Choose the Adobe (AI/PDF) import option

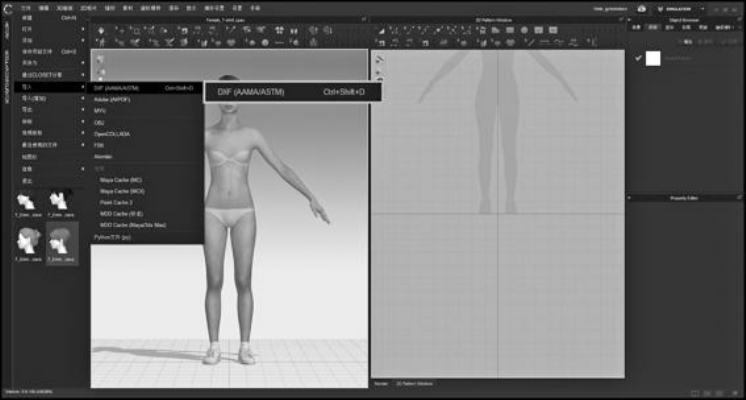point(112,100)
